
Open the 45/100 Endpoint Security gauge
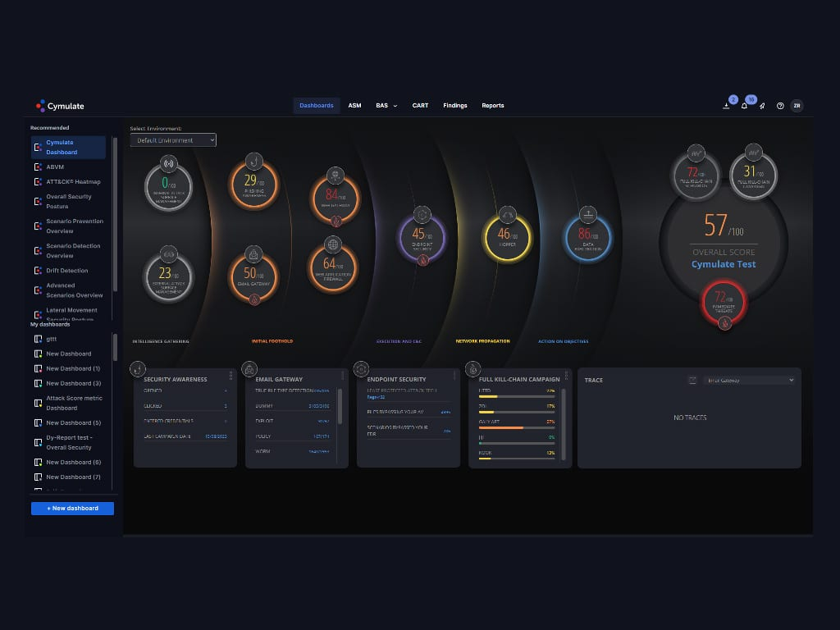click(x=422, y=238)
